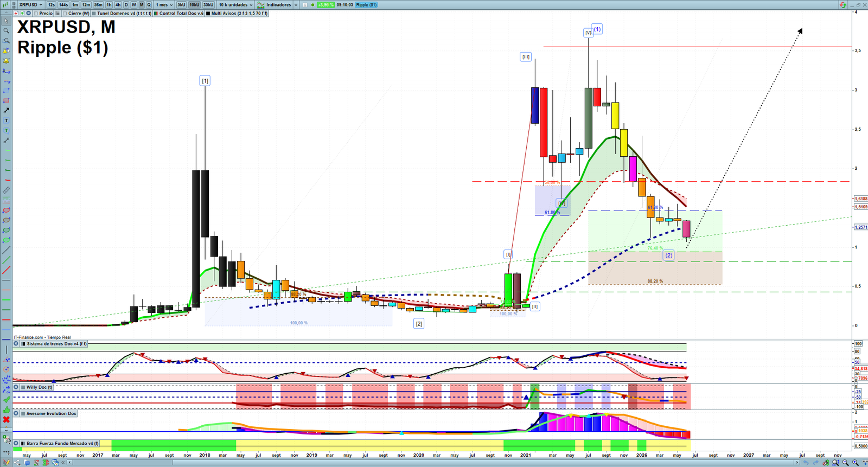This screenshot has height=467, width=868.
Task: Click the 1,2571 current price label
Action: click(860, 227)
